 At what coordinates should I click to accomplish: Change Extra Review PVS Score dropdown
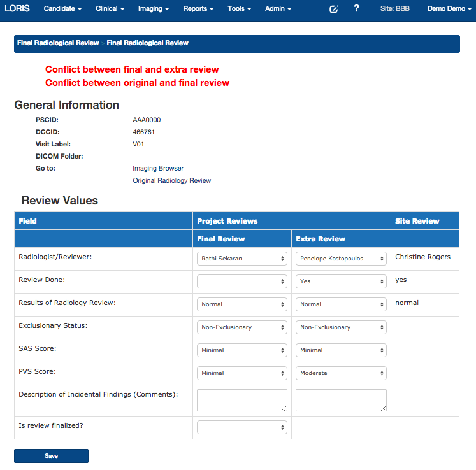[x=341, y=373]
